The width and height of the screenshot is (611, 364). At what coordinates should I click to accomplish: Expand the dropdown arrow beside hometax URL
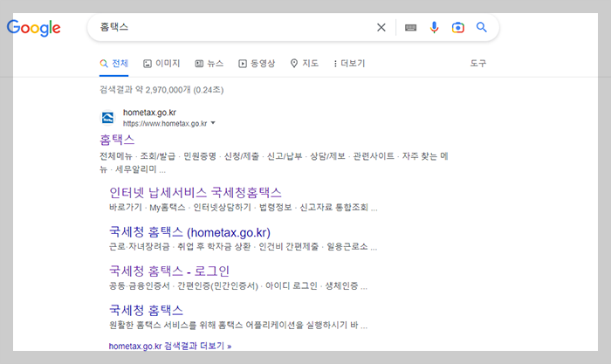click(x=213, y=123)
